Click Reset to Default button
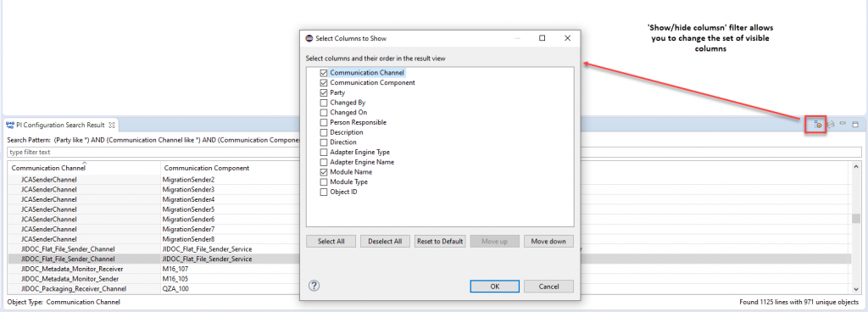The width and height of the screenshot is (868, 312). coord(440,242)
